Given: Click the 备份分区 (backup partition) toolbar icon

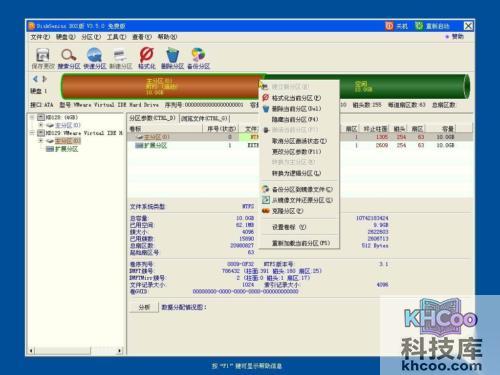Looking at the screenshot, I should pyautogui.click(x=198, y=55).
